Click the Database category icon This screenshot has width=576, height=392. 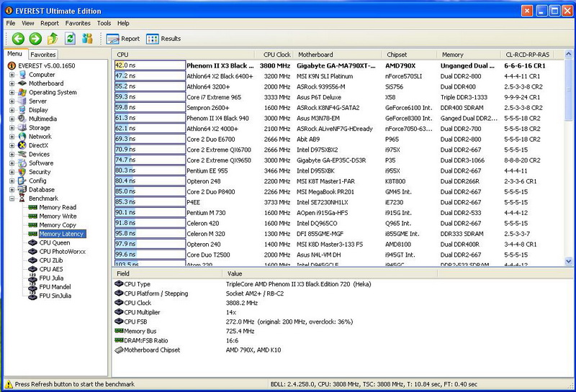tap(22, 189)
